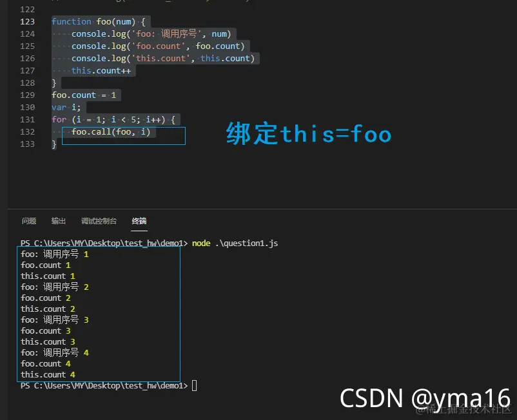Place cursor on 'function foo(num) {' line
517x420 pixels.
(98, 22)
